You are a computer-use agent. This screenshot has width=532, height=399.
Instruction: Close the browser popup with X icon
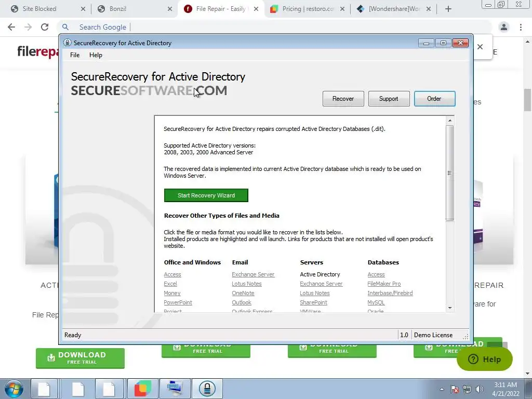[x=480, y=47]
